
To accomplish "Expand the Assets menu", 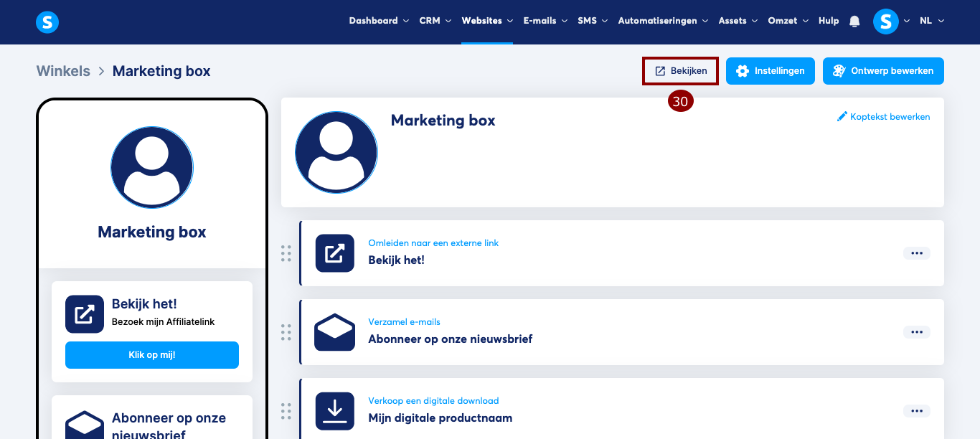I will pos(738,21).
